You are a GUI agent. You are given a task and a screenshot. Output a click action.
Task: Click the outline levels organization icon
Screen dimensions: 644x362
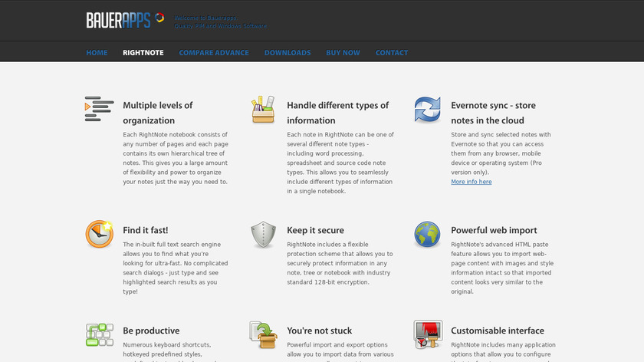point(99,110)
